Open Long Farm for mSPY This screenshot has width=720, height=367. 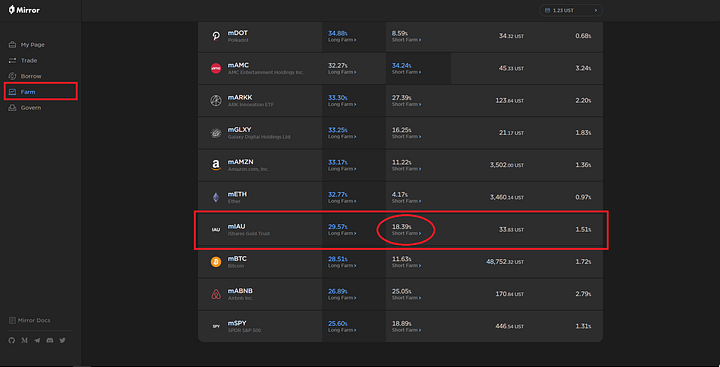coord(342,330)
